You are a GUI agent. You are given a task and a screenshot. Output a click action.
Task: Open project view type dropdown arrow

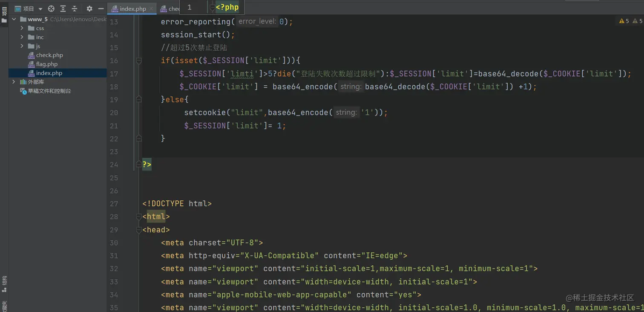(x=40, y=9)
